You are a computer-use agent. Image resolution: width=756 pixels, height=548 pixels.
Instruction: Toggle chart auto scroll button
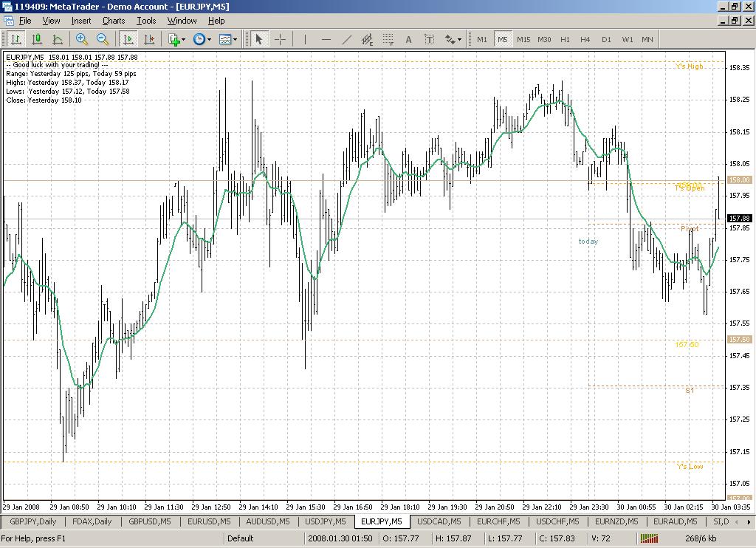coord(129,39)
